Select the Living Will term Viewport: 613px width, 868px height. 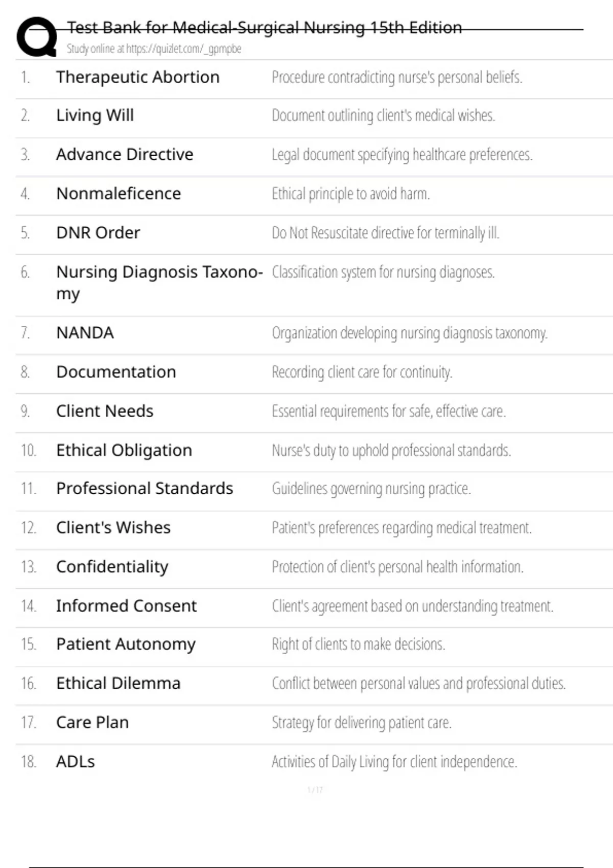[95, 115]
